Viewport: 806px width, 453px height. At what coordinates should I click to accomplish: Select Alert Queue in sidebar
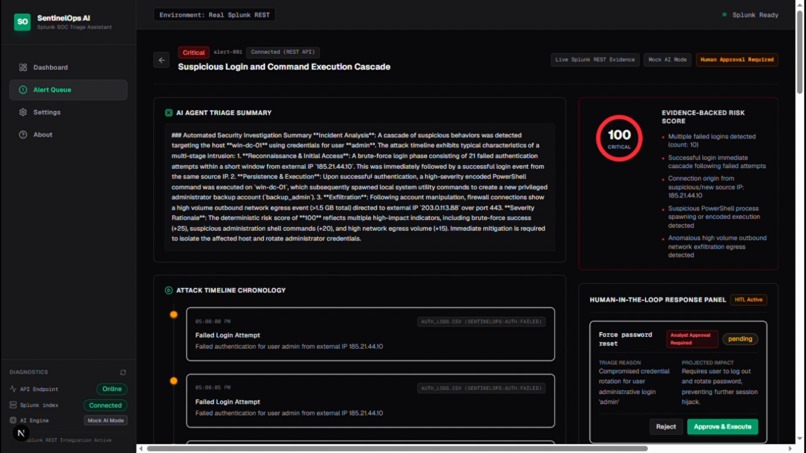tap(68, 89)
